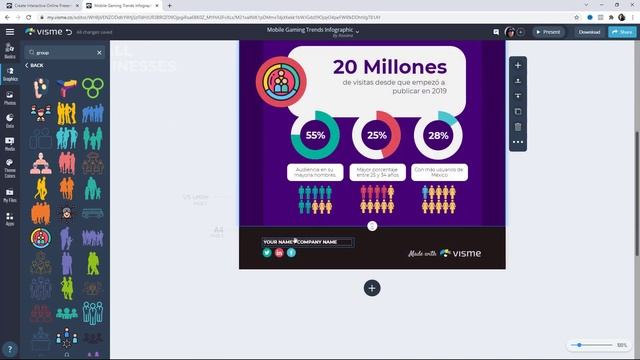Image resolution: width=640 pixels, height=360 pixels.
Task: Open the comments icon in the top bar
Action: pos(496,32)
